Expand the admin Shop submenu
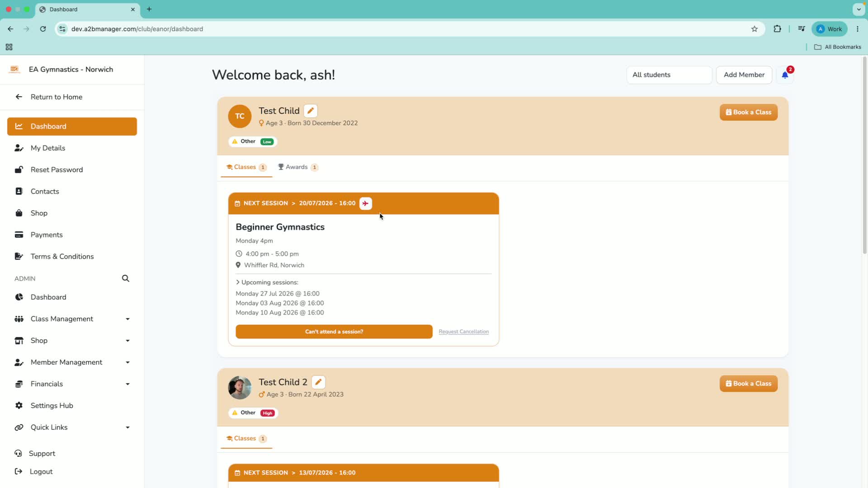 tap(72, 341)
